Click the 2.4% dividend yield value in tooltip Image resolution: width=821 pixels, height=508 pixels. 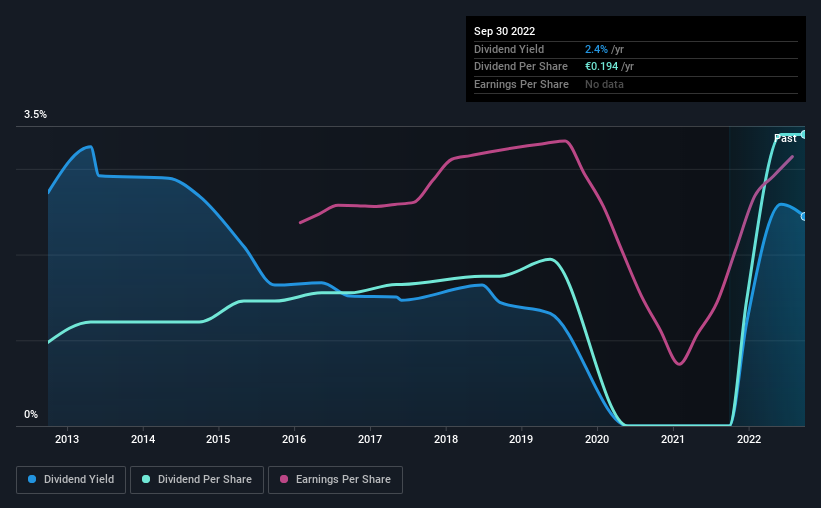[x=596, y=49]
